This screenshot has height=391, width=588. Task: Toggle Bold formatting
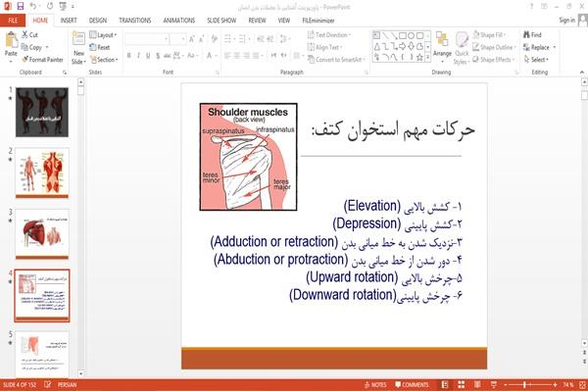click(x=129, y=56)
